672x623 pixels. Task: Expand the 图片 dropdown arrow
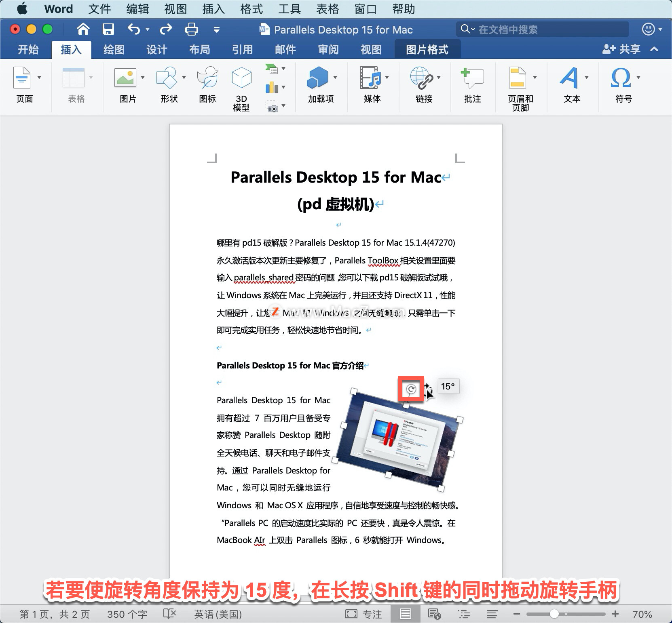(x=143, y=77)
